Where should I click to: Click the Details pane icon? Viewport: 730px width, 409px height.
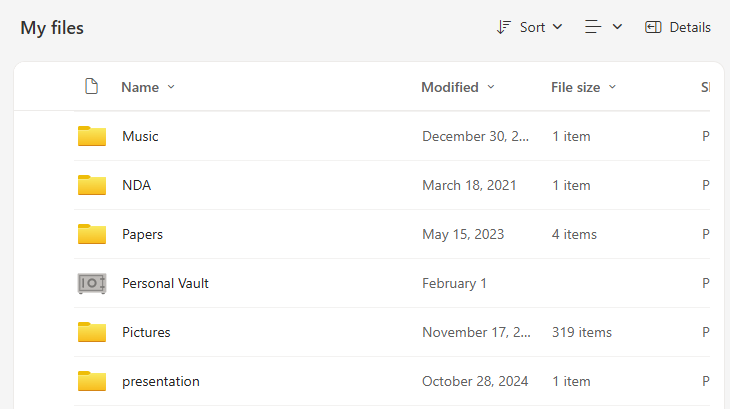point(654,27)
